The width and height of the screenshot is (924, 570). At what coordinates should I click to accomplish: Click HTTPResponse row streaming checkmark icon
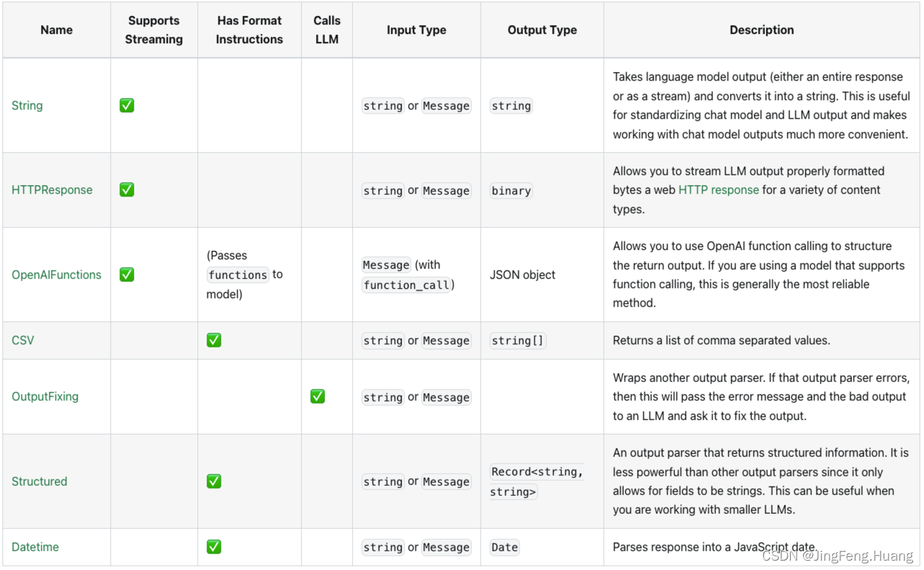[127, 190]
